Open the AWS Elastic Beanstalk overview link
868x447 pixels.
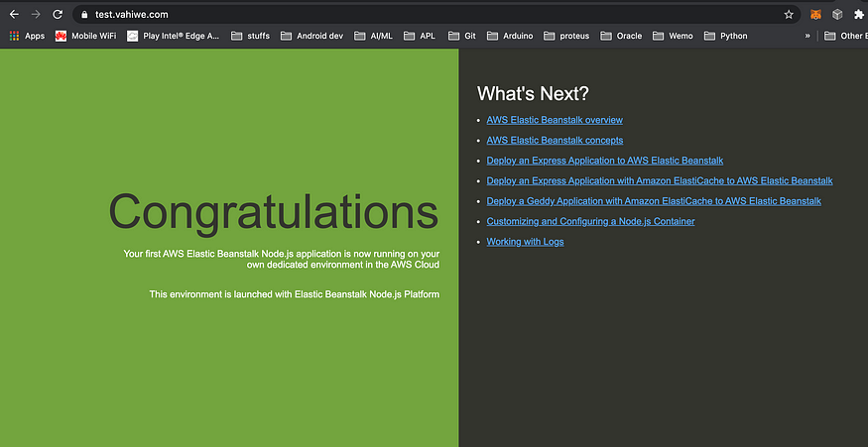tap(555, 120)
